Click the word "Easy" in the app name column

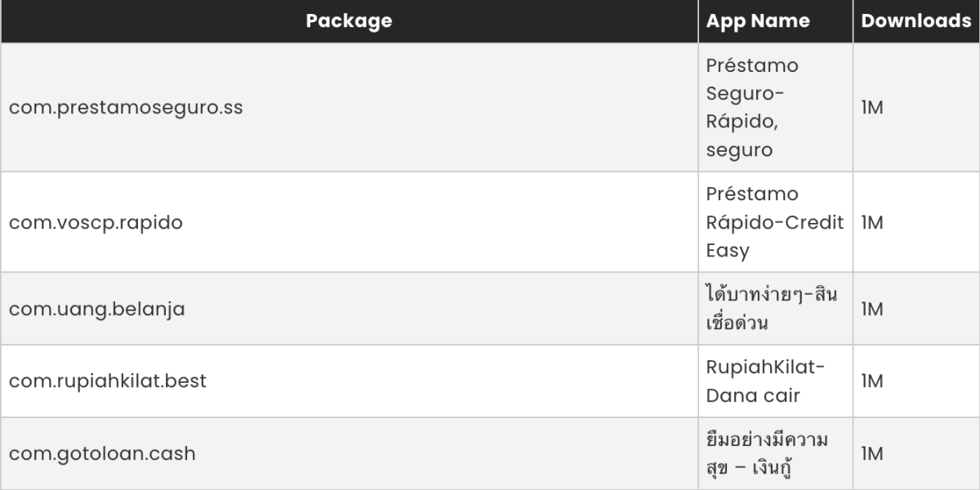[728, 251]
